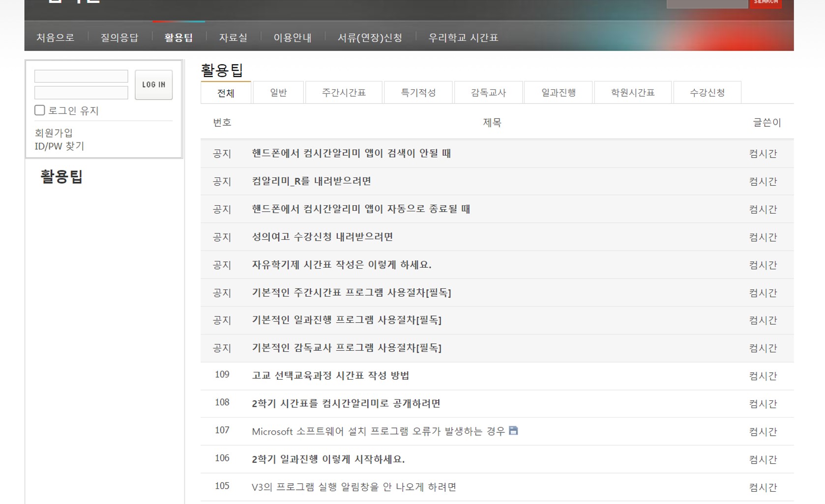Select the 전체 category tab

point(226,93)
